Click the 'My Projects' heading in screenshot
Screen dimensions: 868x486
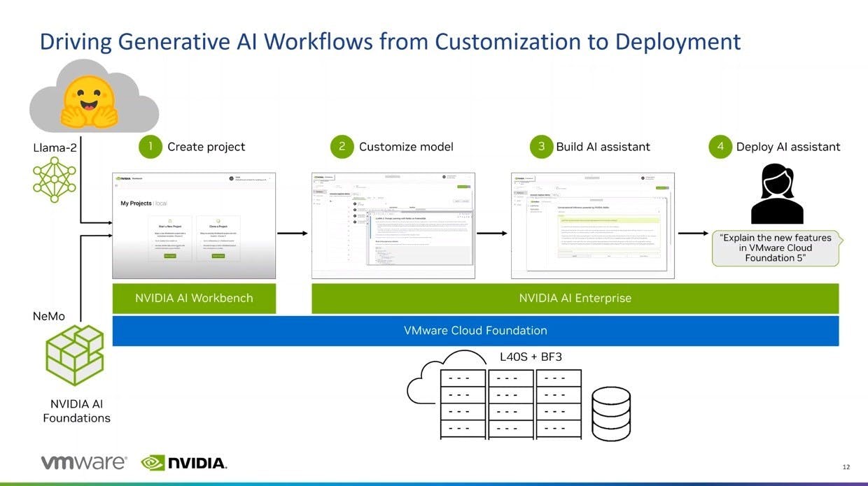[136, 203]
